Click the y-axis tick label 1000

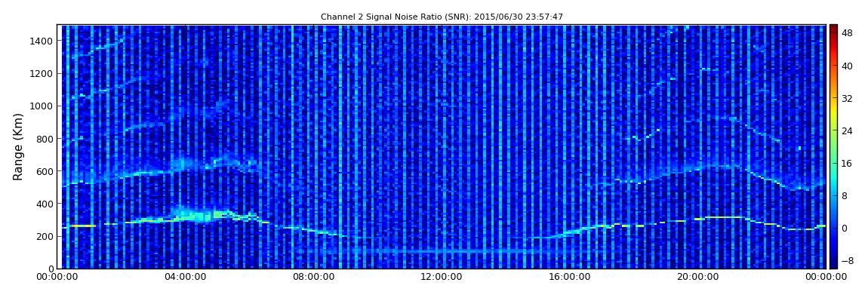pyautogui.click(x=42, y=106)
